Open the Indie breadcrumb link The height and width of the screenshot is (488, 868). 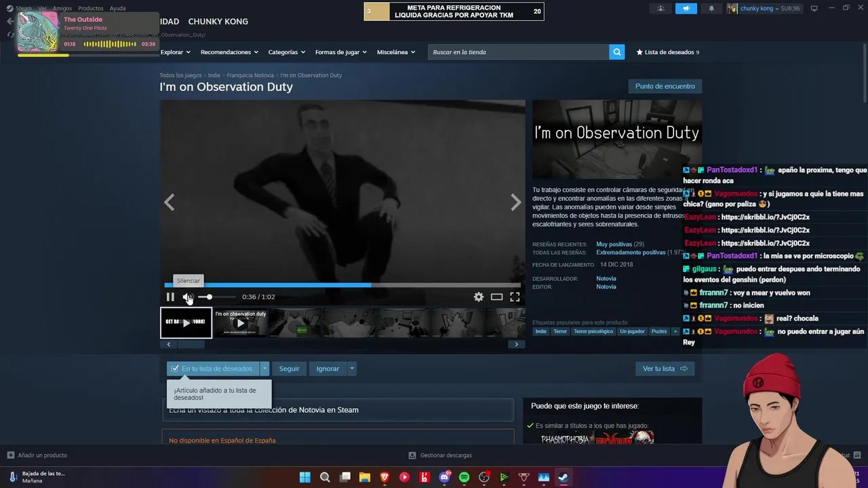tap(214, 75)
